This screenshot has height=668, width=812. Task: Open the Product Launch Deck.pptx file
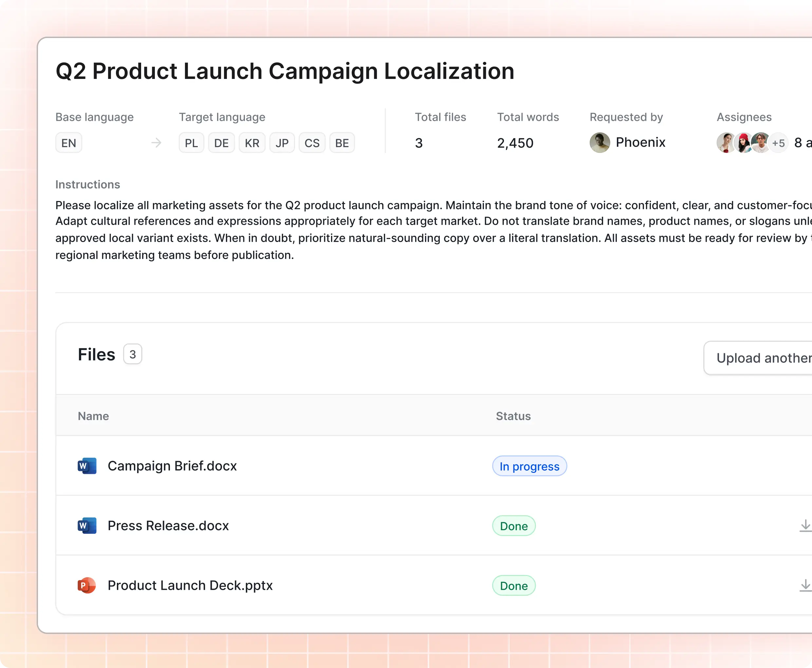(x=191, y=585)
